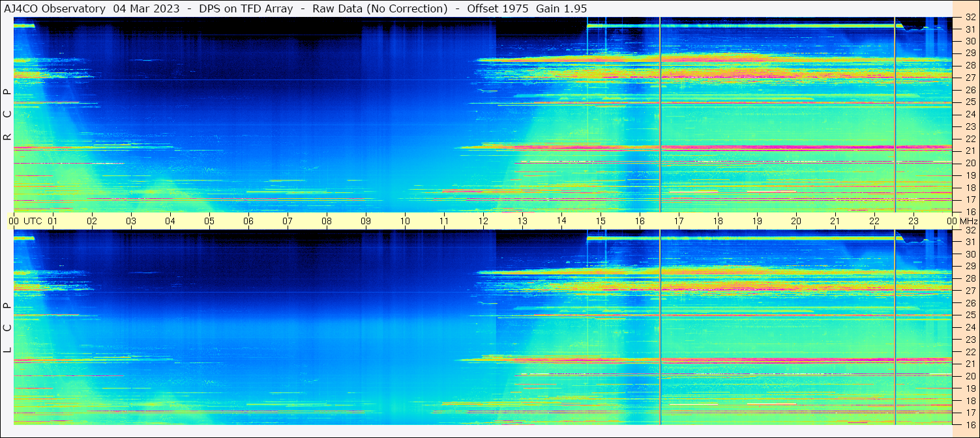
Task: Click the 13 hour mark on UTC axis
Action: pos(522,221)
